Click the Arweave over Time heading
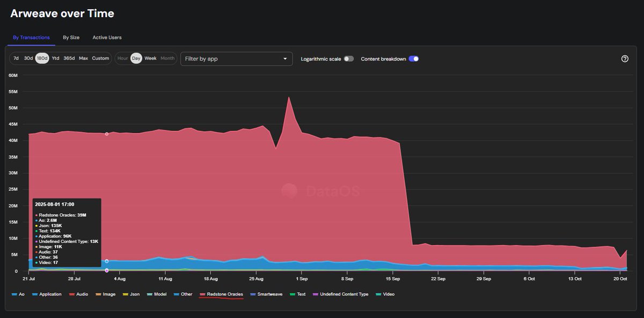The width and height of the screenshot is (644, 318). coord(62,13)
